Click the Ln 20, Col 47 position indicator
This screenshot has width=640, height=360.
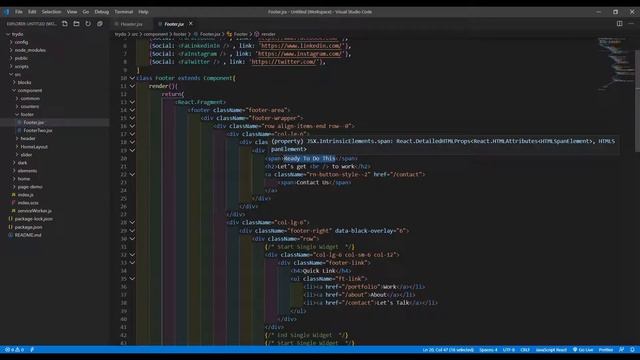point(448,350)
